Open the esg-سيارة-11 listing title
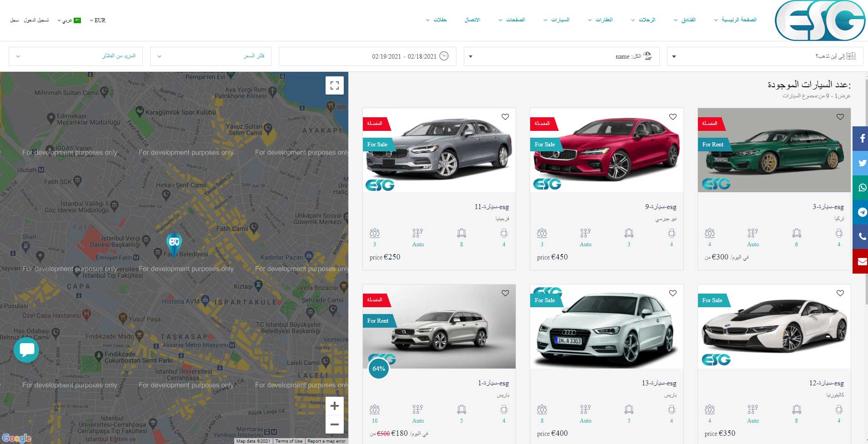Image resolution: width=868 pixels, height=444 pixels. point(492,207)
